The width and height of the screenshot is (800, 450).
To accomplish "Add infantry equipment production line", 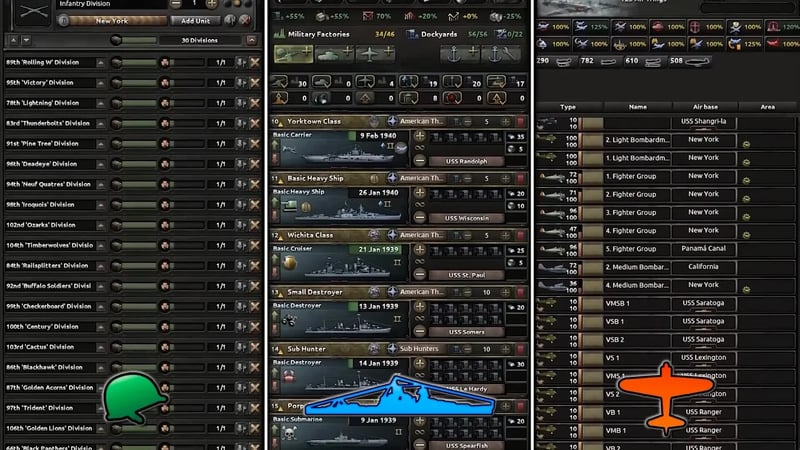I will [293, 54].
